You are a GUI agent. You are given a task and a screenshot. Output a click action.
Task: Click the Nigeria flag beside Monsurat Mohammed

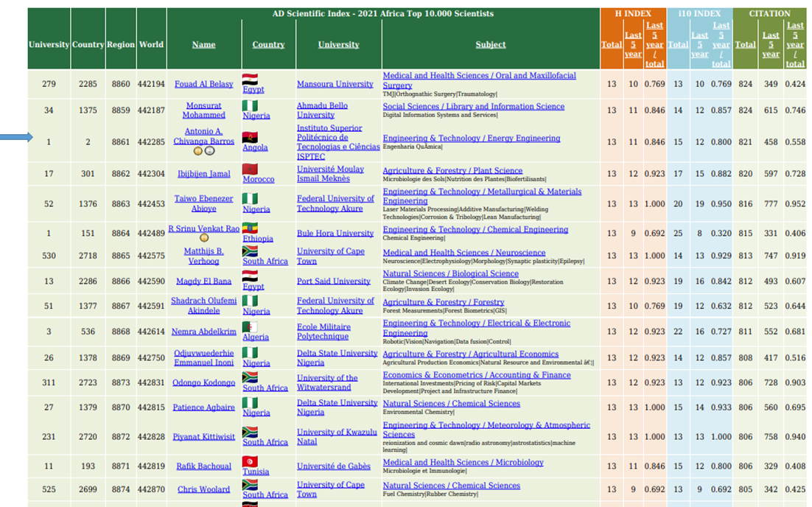click(x=250, y=105)
